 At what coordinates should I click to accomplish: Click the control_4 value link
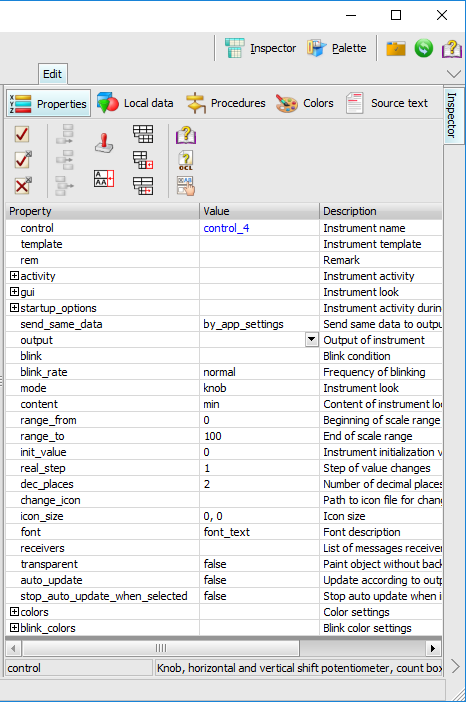coord(226,228)
